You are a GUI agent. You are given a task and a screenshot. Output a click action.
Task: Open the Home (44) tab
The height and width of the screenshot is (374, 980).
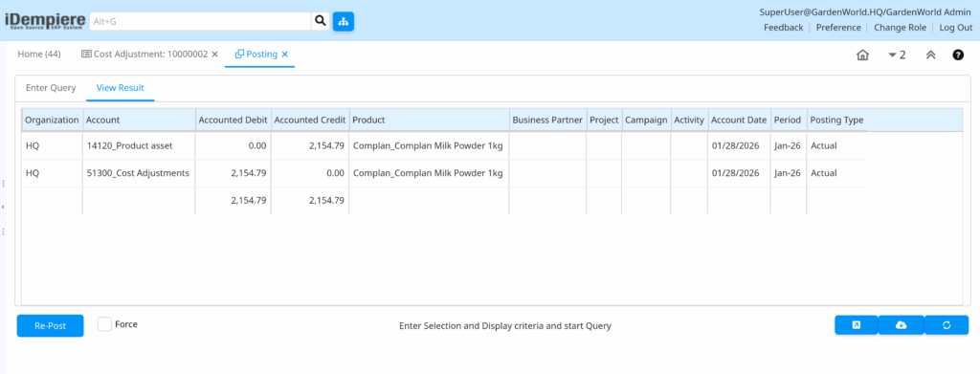click(x=38, y=55)
